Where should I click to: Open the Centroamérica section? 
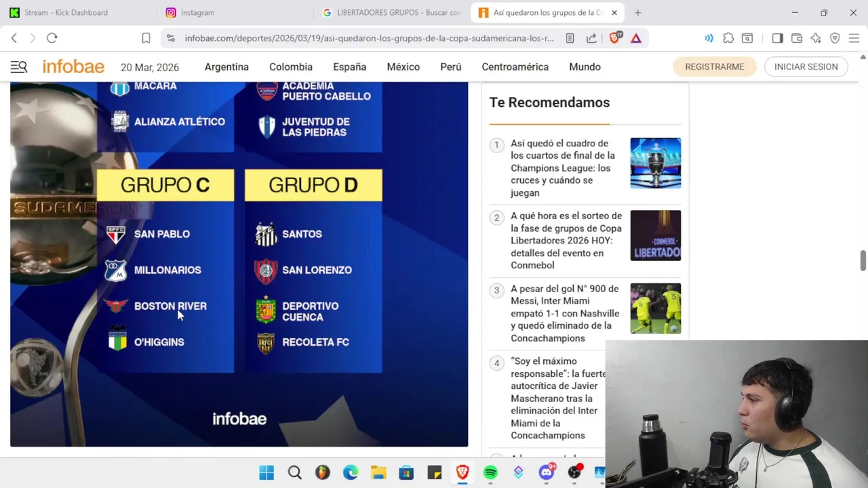click(x=515, y=66)
